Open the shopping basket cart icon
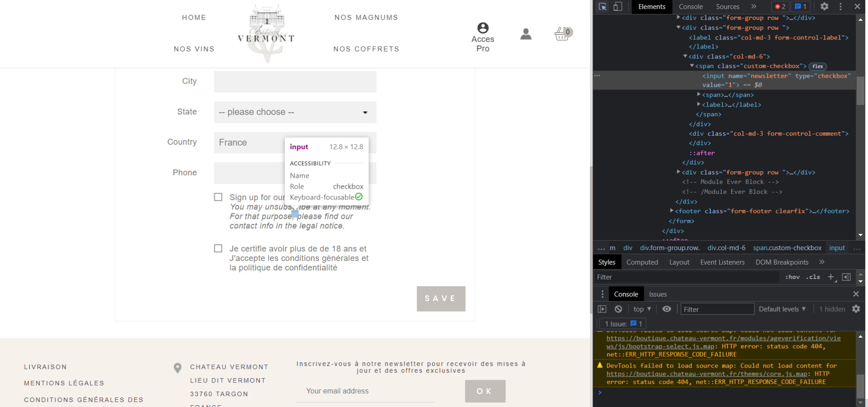This screenshot has width=868, height=407. coord(563,33)
